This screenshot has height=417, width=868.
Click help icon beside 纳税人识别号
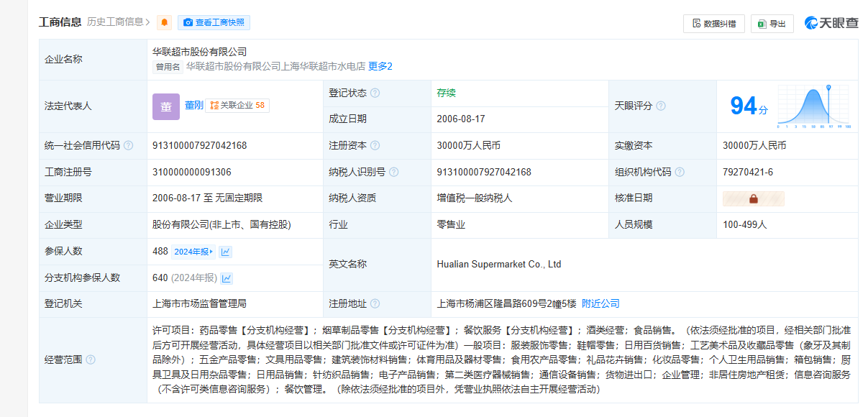(x=393, y=172)
